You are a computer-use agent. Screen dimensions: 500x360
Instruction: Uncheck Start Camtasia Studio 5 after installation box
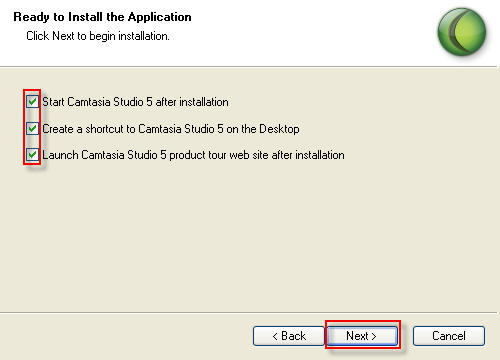pos(32,101)
